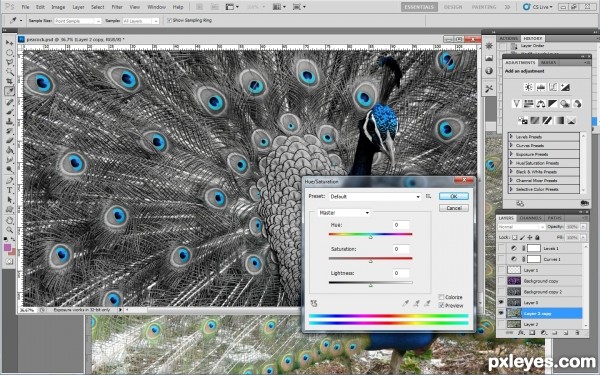
Task: Expand the Levels Presets list
Action: click(511, 137)
